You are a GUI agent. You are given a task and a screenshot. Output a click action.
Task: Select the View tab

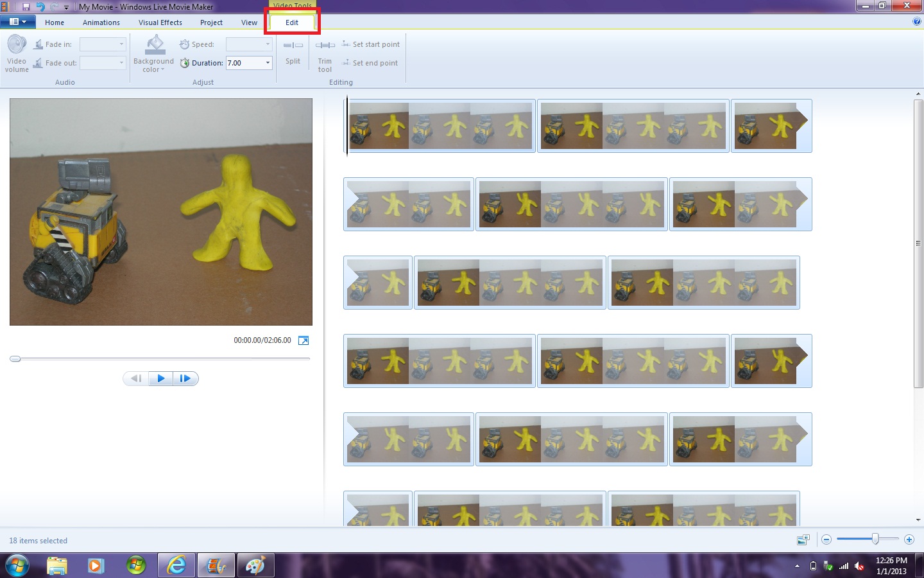point(249,22)
